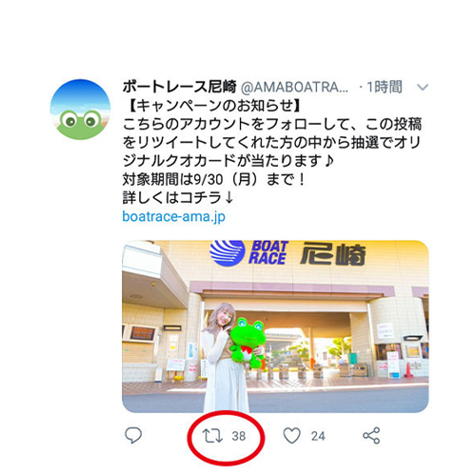
Task: Click the reply speech bubble icon
Action: pos(133,435)
